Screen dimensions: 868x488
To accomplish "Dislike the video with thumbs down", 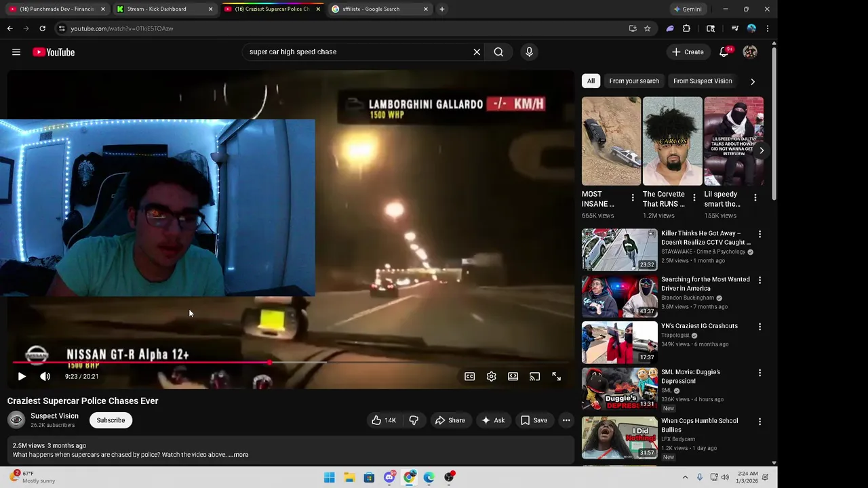I will click(x=414, y=420).
